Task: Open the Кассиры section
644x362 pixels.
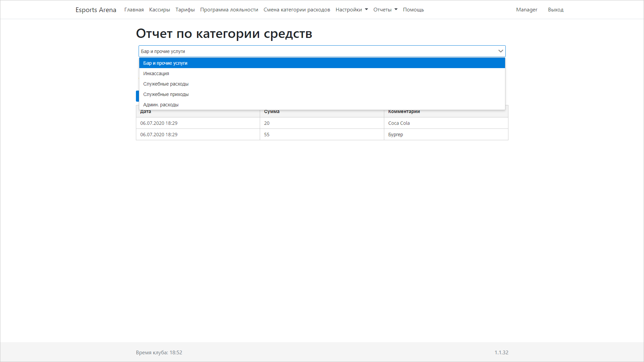Action: [x=159, y=9]
